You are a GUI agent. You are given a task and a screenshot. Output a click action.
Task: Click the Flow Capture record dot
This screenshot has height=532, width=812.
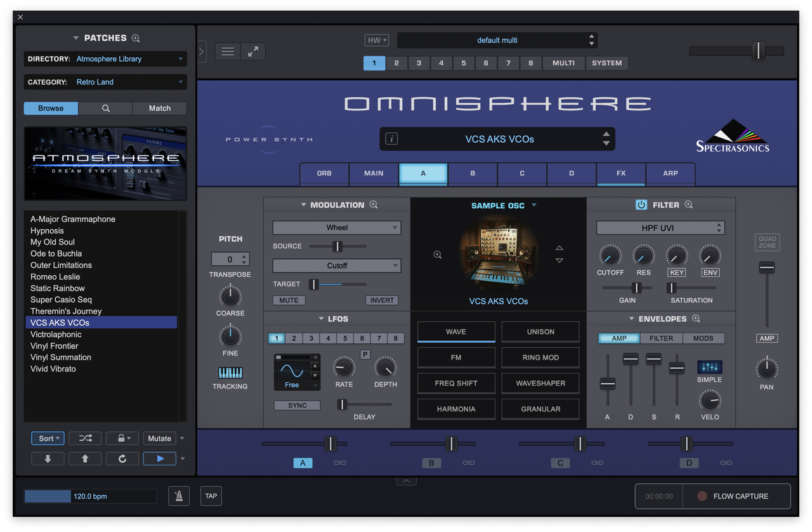[702, 496]
